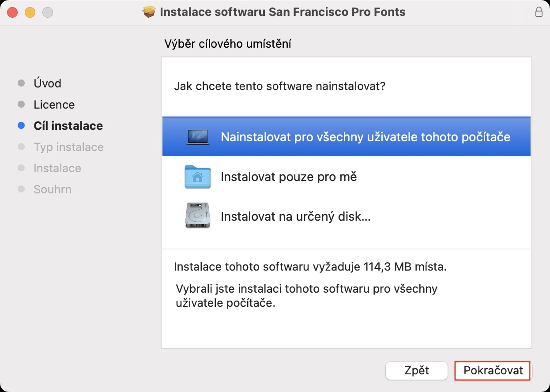Open the Úvod step in sidebar
The image size is (550, 392).
coord(47,83)
